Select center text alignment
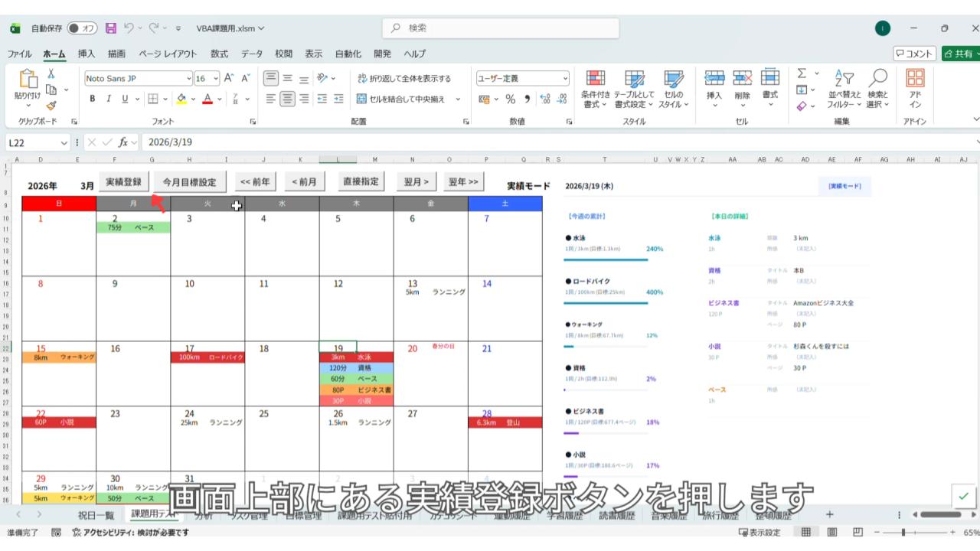This screenshot has height=551, width=980. pos(288,99)
